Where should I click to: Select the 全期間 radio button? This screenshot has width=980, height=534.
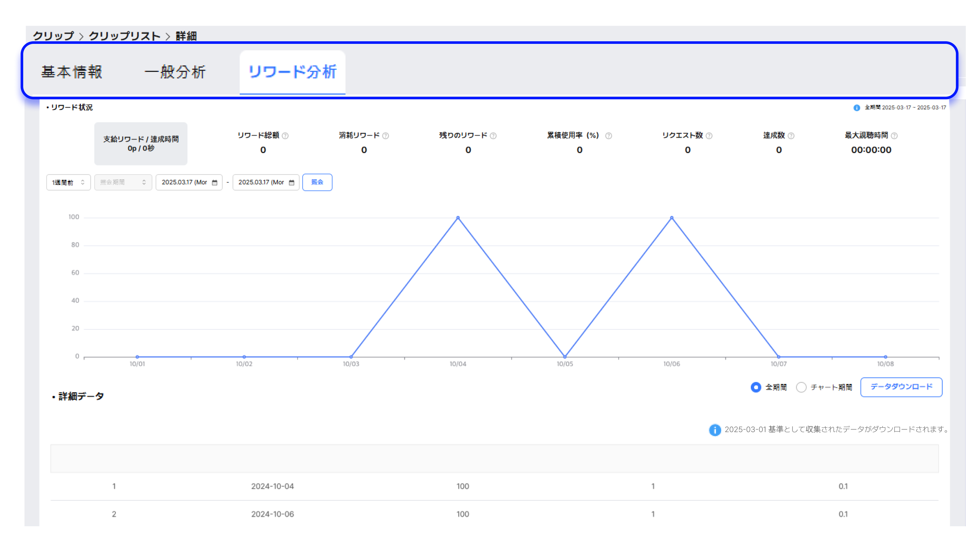coord(756,387)
